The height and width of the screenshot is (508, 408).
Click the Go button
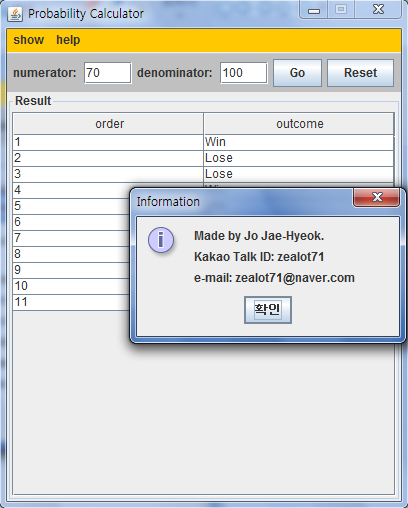tap(297, 73)
